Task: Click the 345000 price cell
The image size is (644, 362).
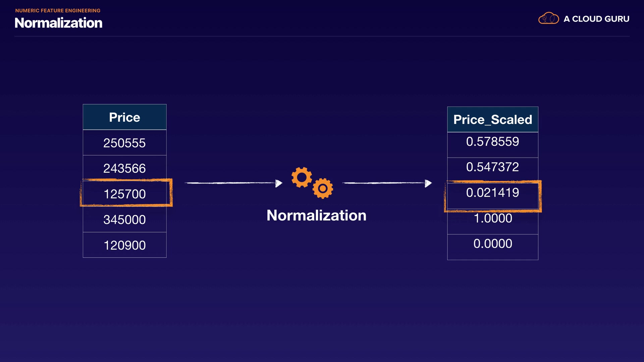Action: pyautogui.click(x=124, y=220)
